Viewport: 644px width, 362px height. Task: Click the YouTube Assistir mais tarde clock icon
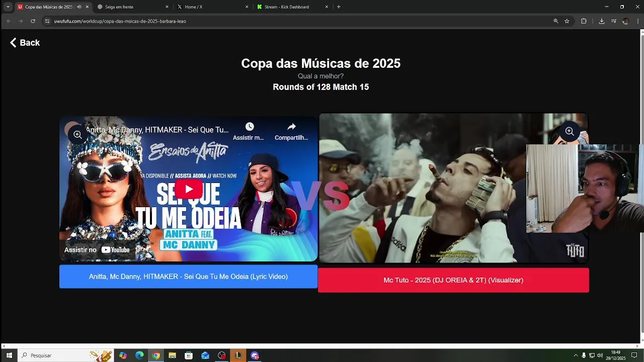[x=250, y=127]
